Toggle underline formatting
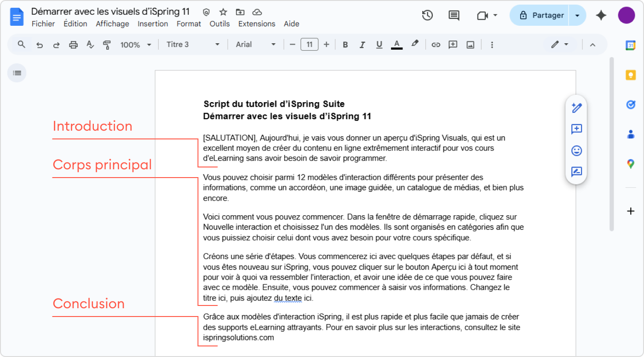The width and height of the screenshot is (644, 357). click(x=379, y=44)
